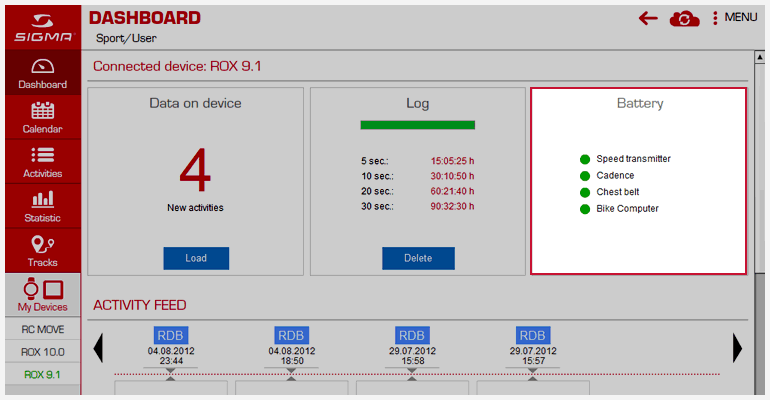Viewport: 770px width, 400px height.
Task: Click the scrollbar up arrow
Action: (x=760, y=57)
